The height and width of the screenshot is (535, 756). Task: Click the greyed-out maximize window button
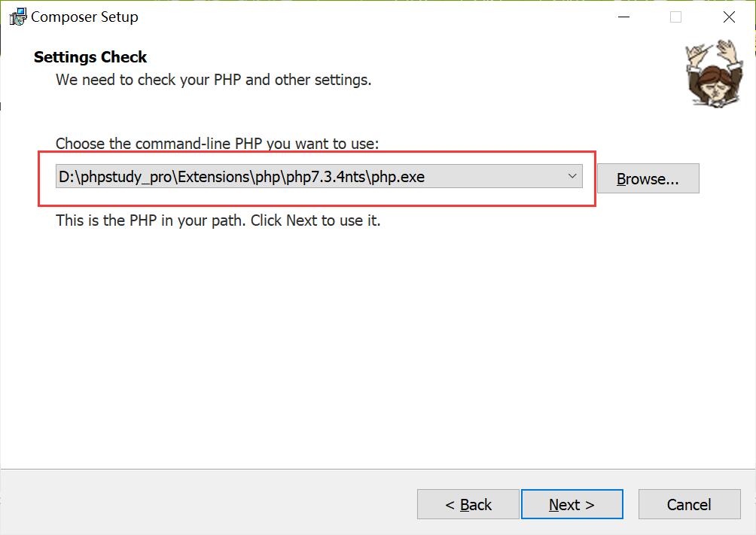(676, 17)
